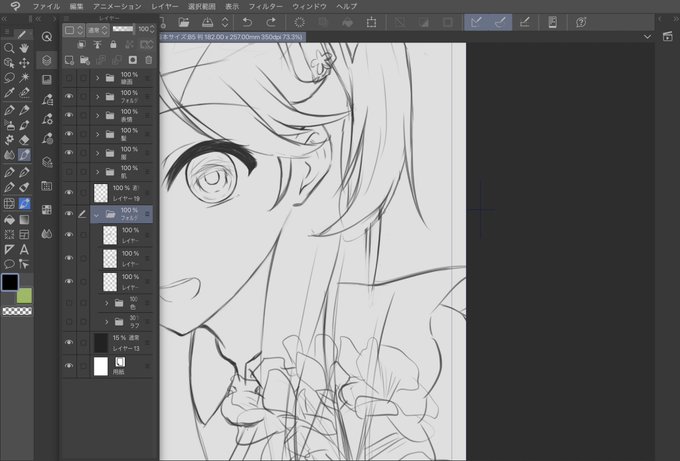680x461 pixels.
Task: Hide レイヤー 13 using its eye icon
Action: [x=69, y=343]
